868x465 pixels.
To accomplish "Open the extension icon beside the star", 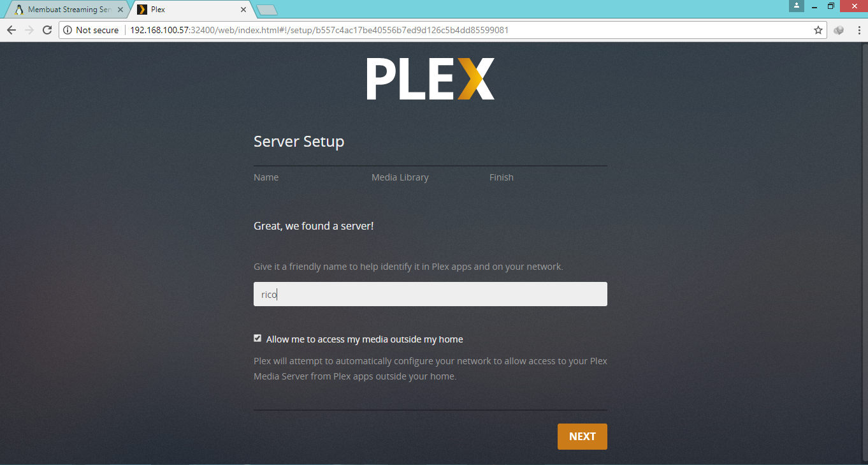I will tap(839, 30).
